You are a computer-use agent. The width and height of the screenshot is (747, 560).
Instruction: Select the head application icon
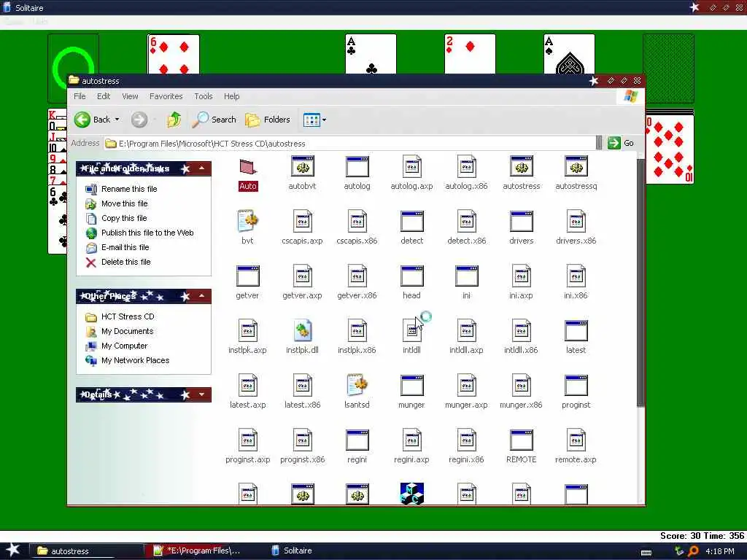[x=412, y=276]
